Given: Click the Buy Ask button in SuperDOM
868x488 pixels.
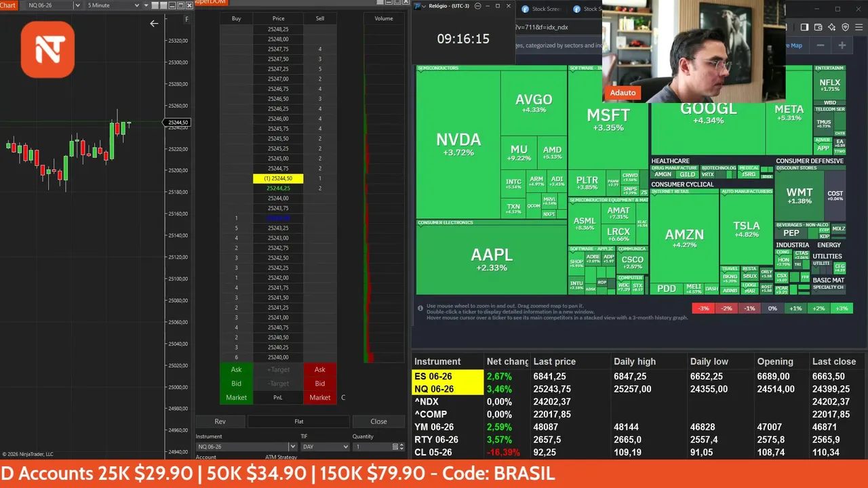Looking at the screenshot, I should pyautogui.click(x=236, y=369).
